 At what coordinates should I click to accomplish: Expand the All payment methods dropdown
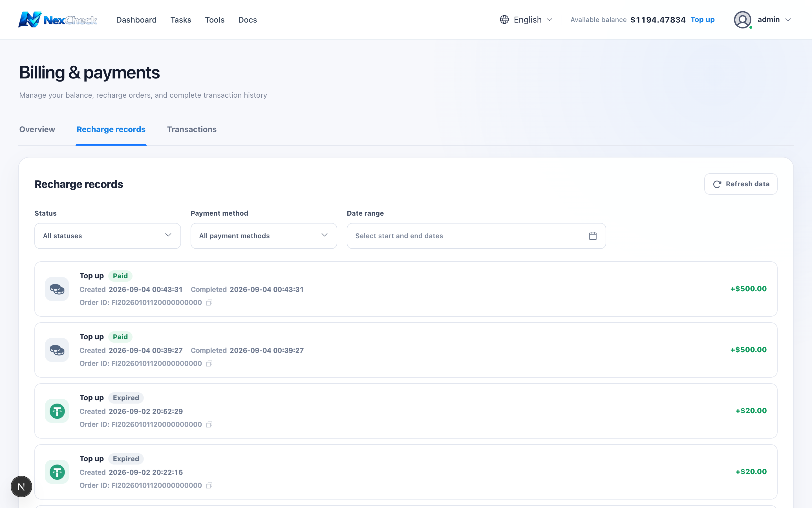[x=264, y=236]
